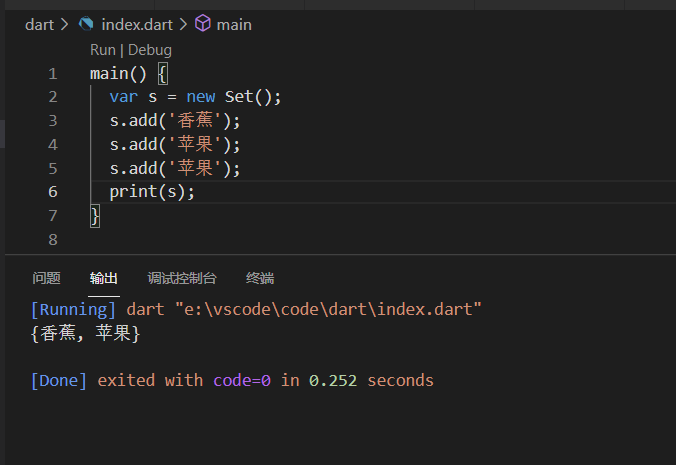Click the closing brace on line 7
The width and height of the screenshot is (676, 465).
tap(95, 215)
